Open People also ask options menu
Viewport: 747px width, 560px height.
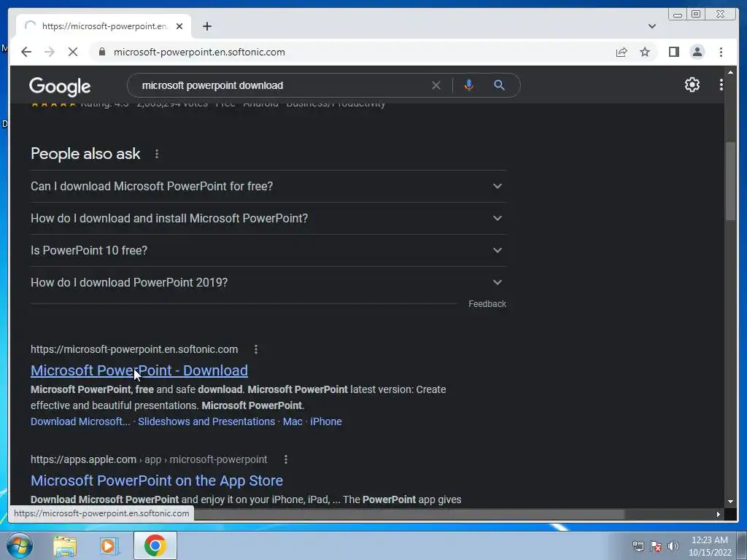[157, 154]
